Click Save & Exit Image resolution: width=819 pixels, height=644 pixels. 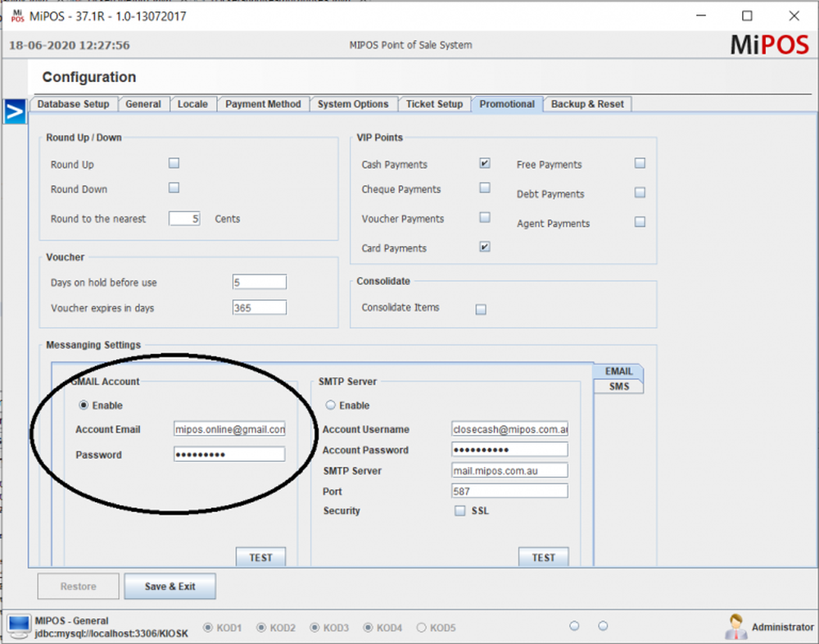point(170,586)
